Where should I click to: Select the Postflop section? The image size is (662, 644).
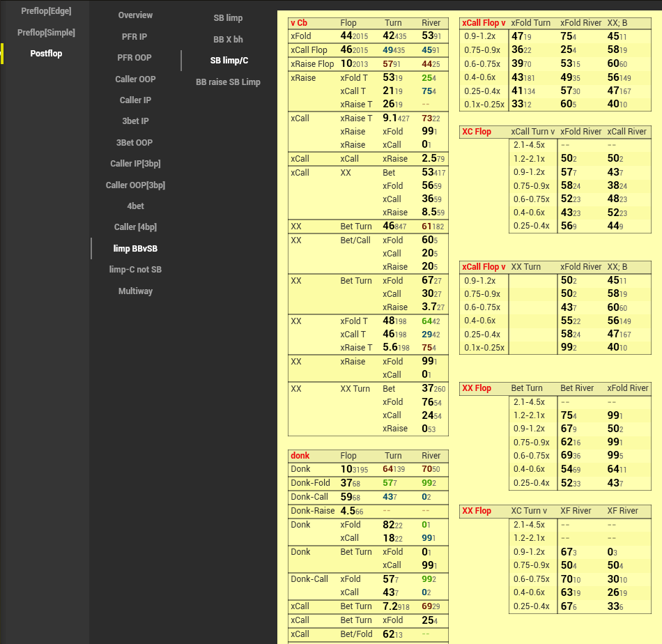[46, 54]
